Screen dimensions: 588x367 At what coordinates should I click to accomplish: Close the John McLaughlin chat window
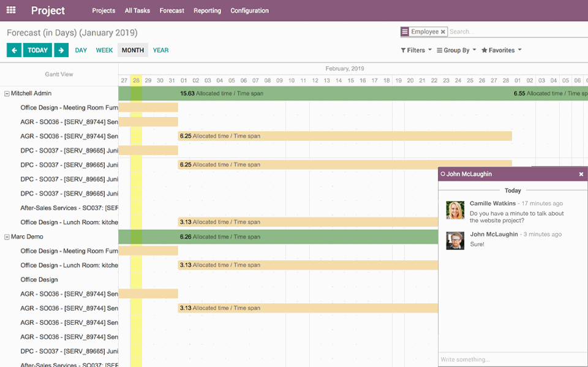coord(581,174)
